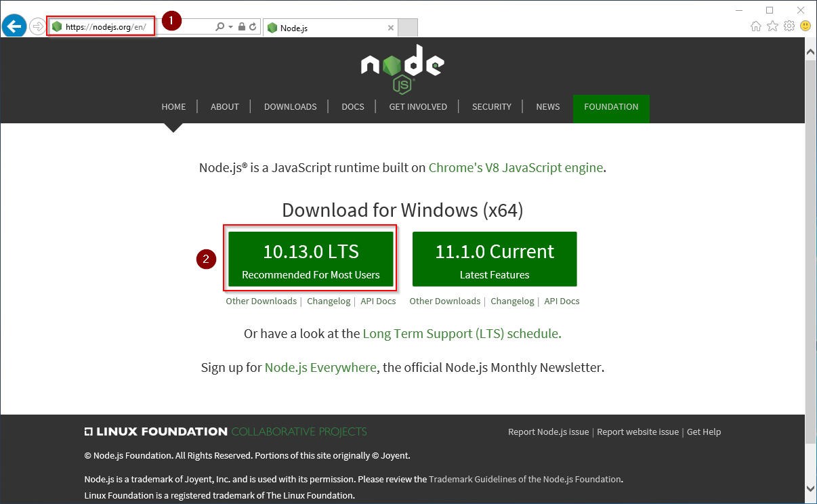
Task: Expand the address bar autocomplete dropdown arrow
Action: click(x=230, y=26)
